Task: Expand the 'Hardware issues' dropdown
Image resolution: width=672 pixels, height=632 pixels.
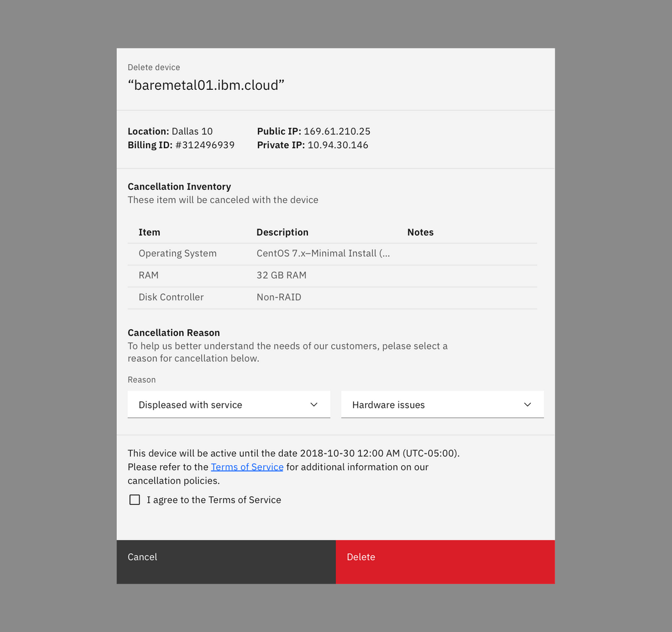Action: point(442,404)
